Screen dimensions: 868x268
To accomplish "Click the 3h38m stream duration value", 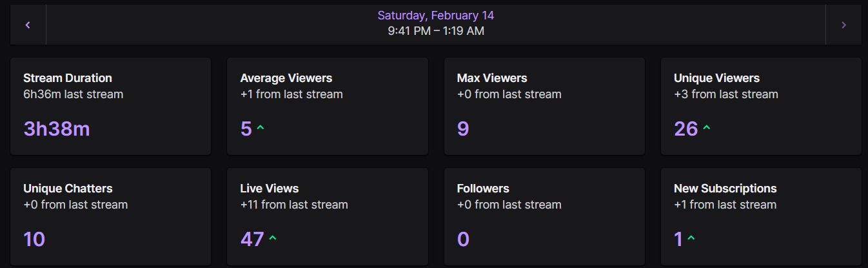I will click(x=57, y=129).
